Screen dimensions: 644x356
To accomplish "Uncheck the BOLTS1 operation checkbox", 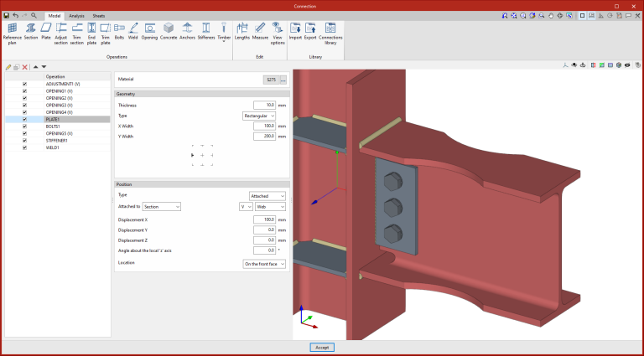I will click(24, 126).
